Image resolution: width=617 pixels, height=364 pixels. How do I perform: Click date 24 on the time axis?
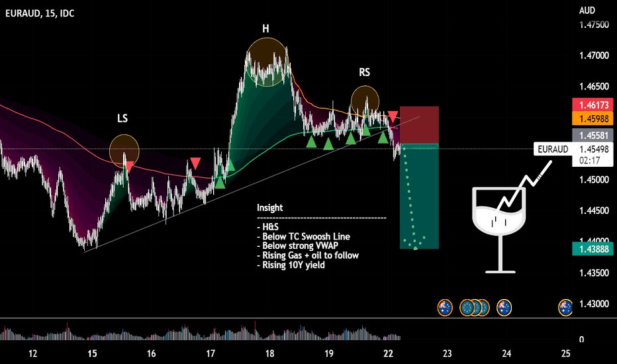pyautogui.click(x=506, y=353)
